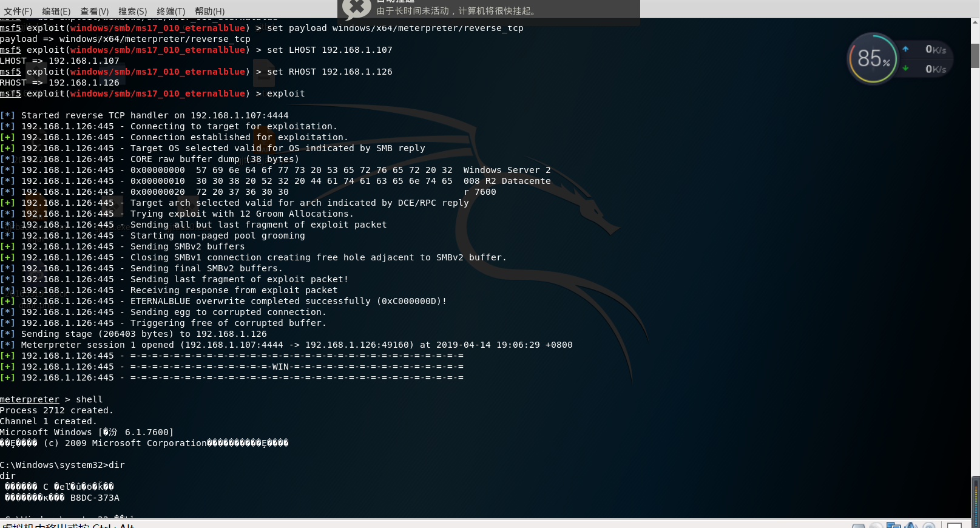Screen dimensions: 980x528
Task: Open the 文件(F) menu
Action: click(x=18, y=12)
